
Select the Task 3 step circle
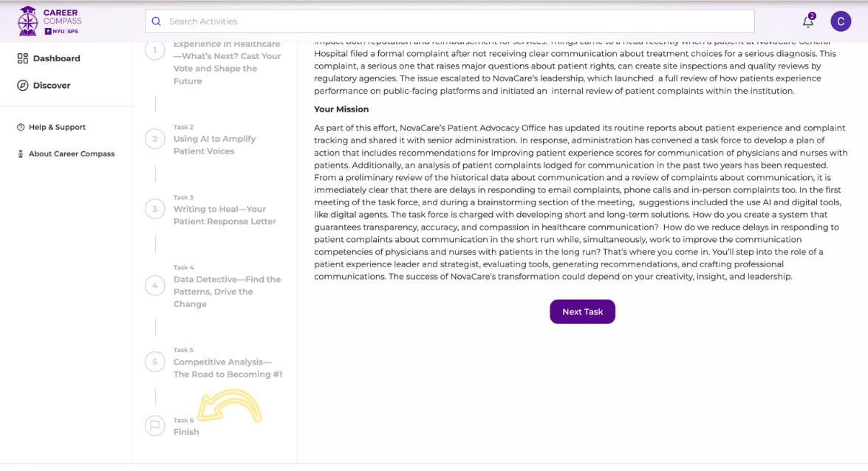(155, 209)
